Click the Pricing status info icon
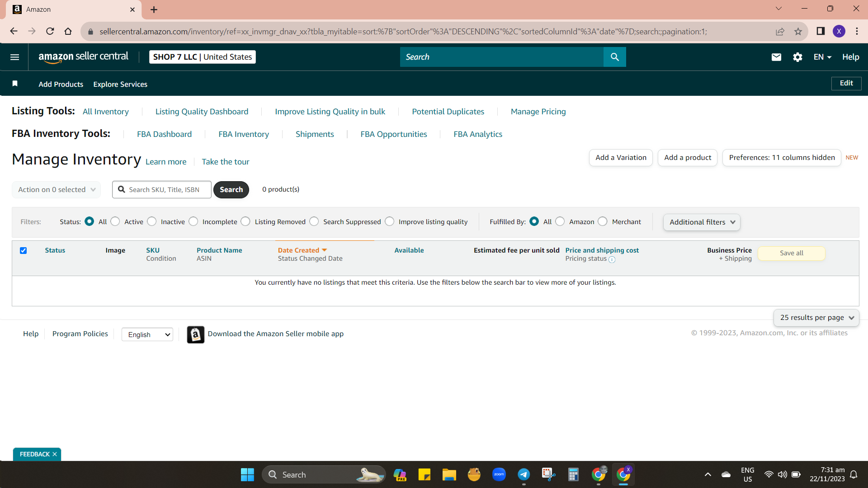Screen dimensions: 868x488 [x=612, y=259]
